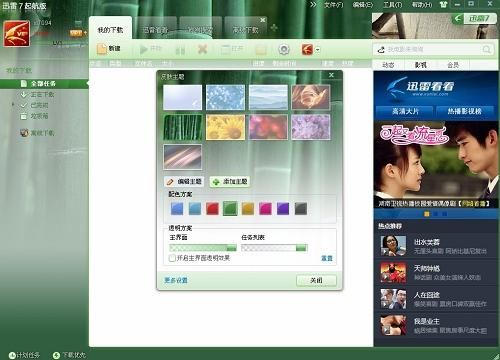The image size is (500, 360).
Task: Pick the golden yellow color scheme swatch
Action: point(248,209)
